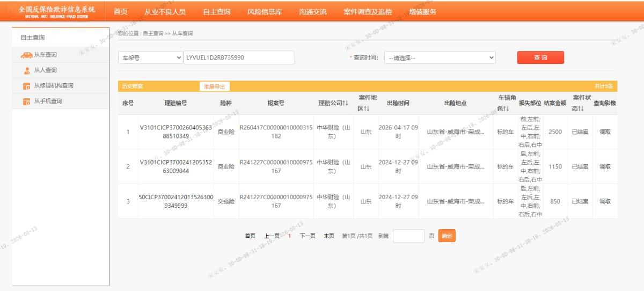Open the 风险信息库 menu
The height and width of the screenshot is (291, 644).
(265, 12)
